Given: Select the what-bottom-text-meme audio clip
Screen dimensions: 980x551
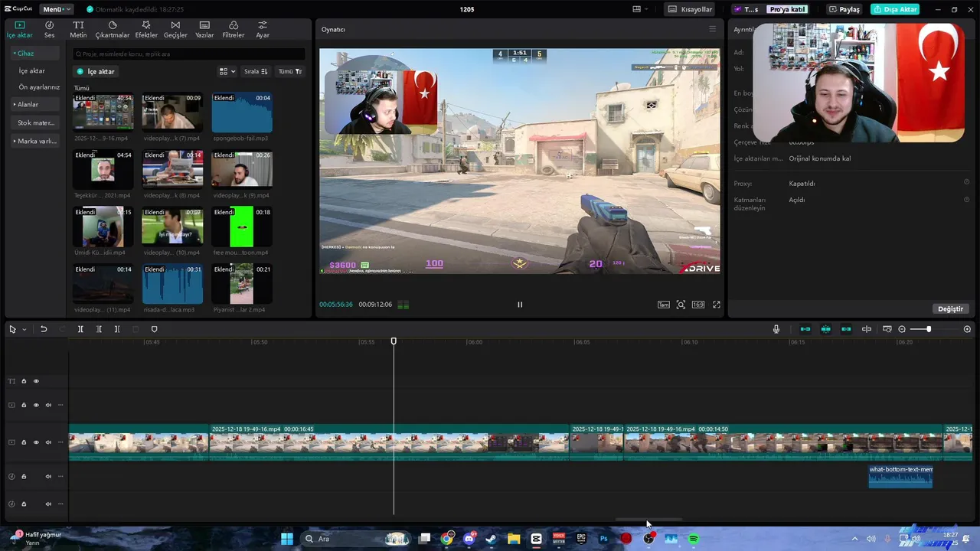Looking at the screenshot, I should pos(900,477).
